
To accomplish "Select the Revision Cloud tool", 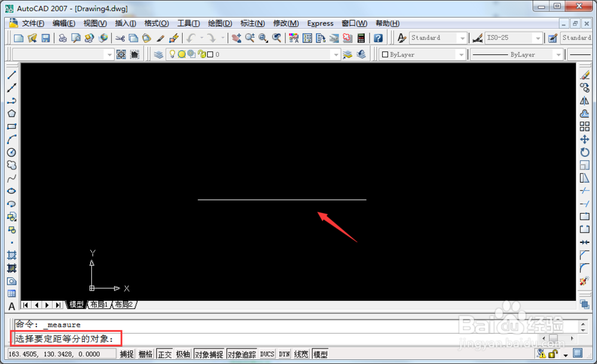I will click(12, 165).
